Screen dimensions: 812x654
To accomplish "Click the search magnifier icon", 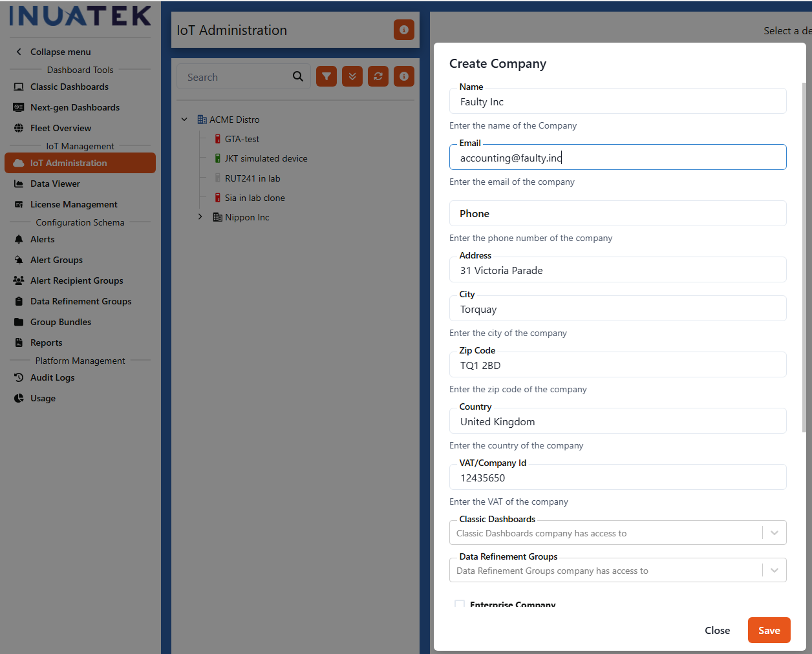I will pos(297,76).
